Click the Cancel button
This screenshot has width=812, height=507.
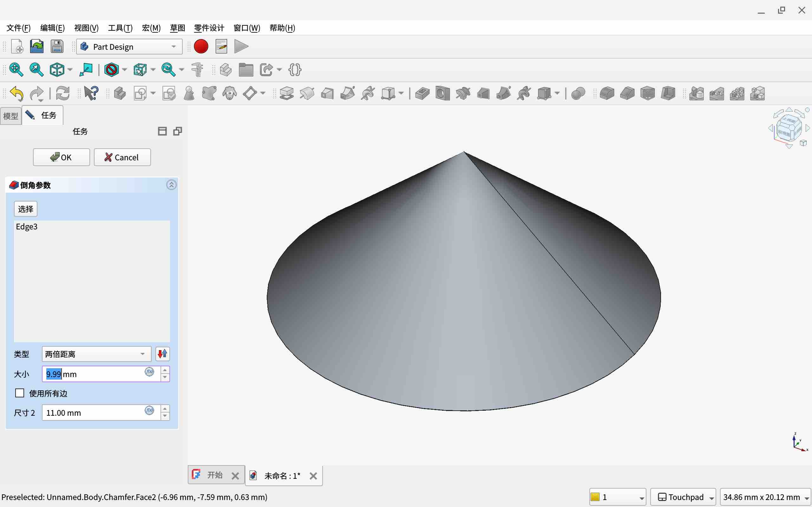[x=122, y=157]
